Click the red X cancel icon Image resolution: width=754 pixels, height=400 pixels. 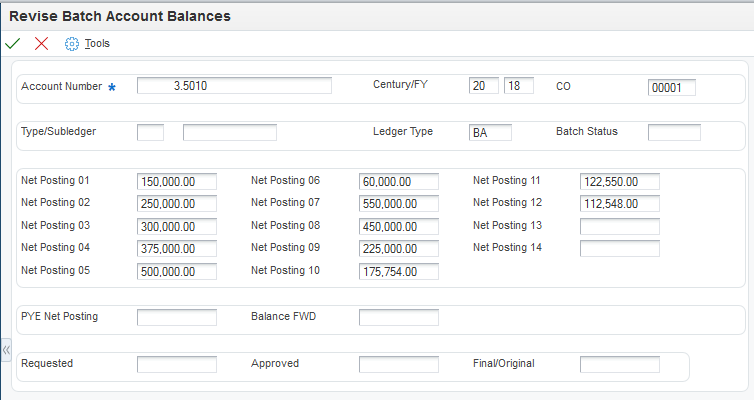tap(41, 43)
